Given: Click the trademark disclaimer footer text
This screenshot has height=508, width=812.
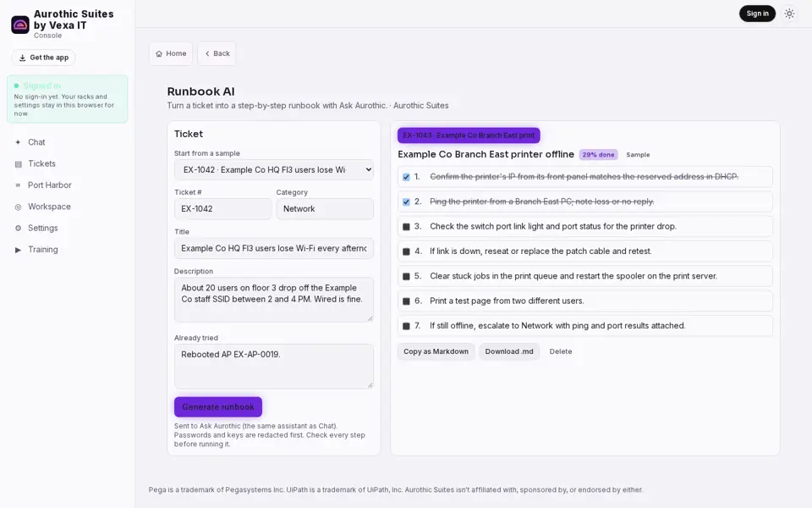Looking at the screenshot, I should pyautogui.click(x=396, y=490).
